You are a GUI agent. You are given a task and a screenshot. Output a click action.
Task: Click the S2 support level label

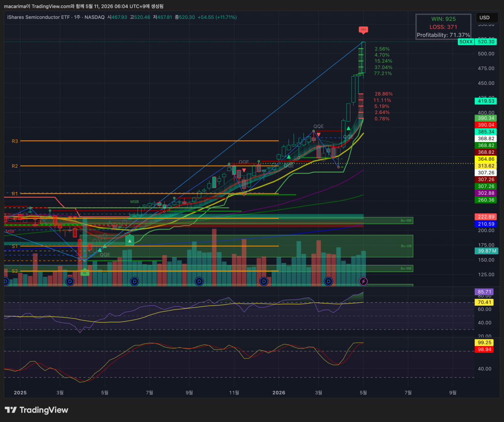15,271
